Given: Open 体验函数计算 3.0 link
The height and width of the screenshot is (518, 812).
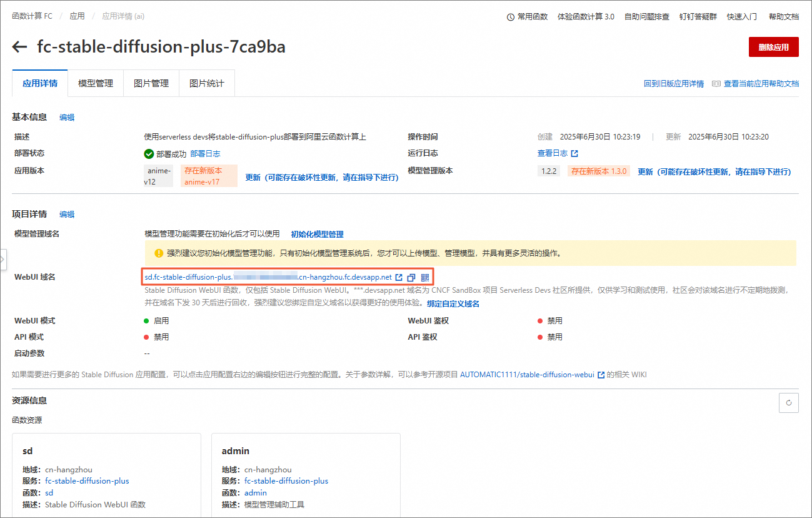Looking at the screenshot, I should [586, 17].
